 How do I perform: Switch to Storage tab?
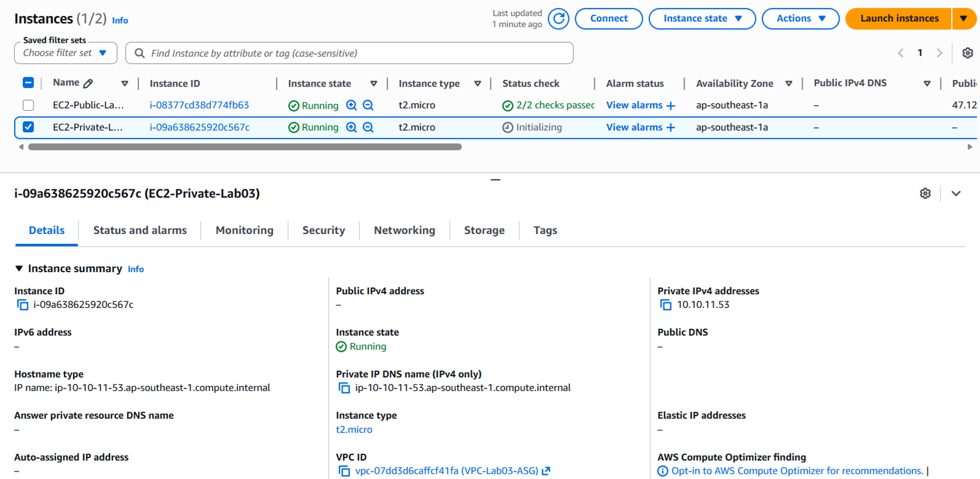tap(485, 230)
